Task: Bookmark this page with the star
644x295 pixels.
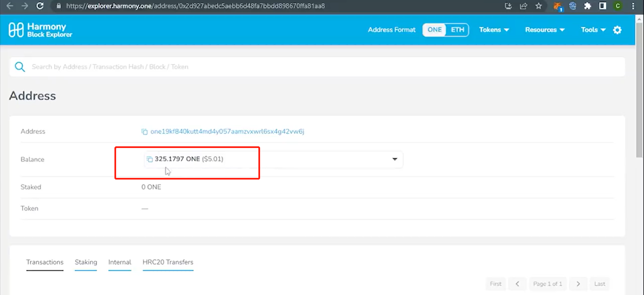Action: [539, 6]
